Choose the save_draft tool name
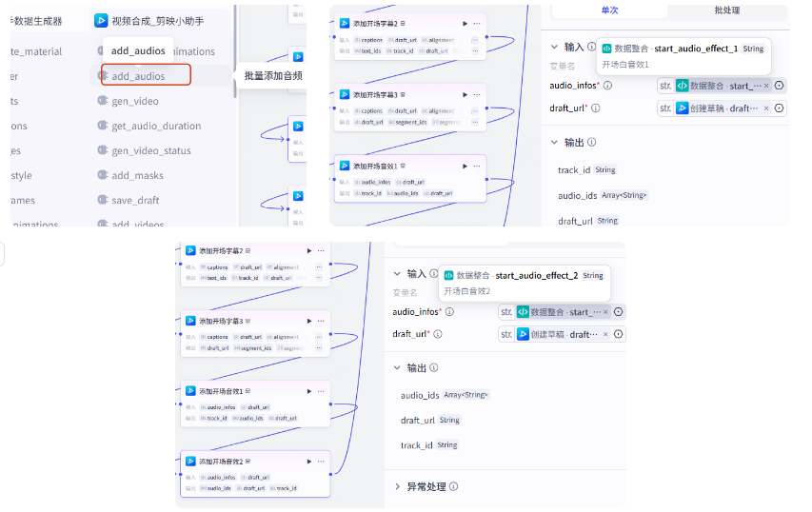812x512 pixels. pos(136,201)
